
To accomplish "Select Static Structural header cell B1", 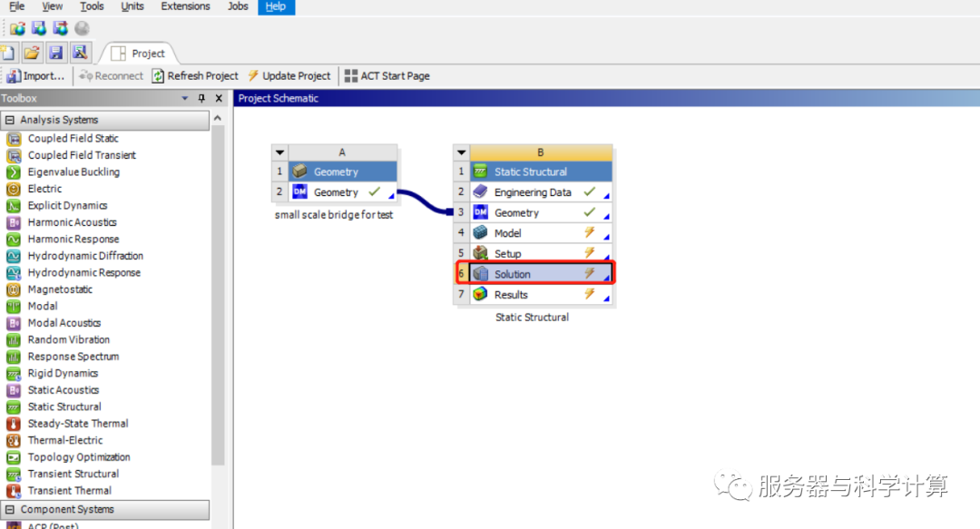I will point(541,172).
